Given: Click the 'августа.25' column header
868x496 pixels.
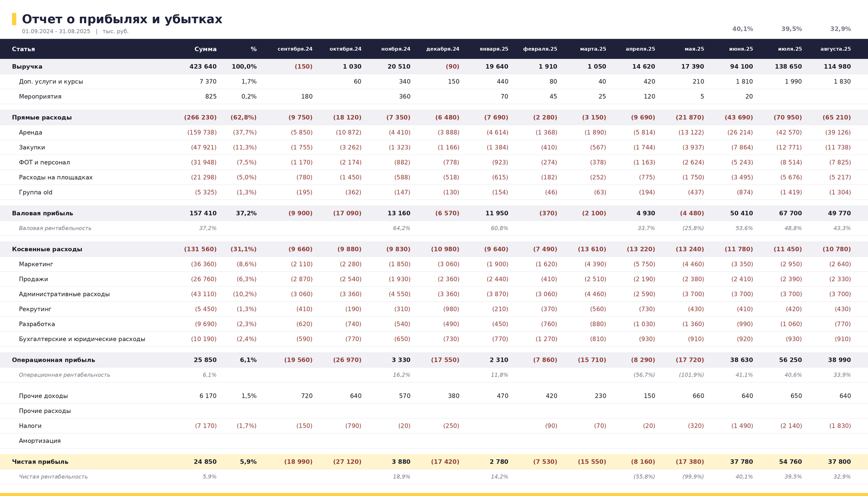Looking at the screenshot, I should coord(836,49).
